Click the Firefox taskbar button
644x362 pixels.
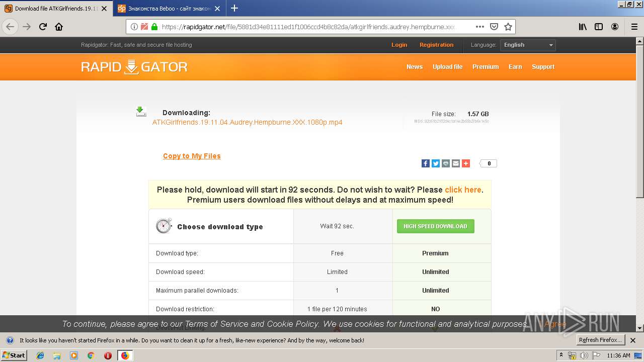125,355
